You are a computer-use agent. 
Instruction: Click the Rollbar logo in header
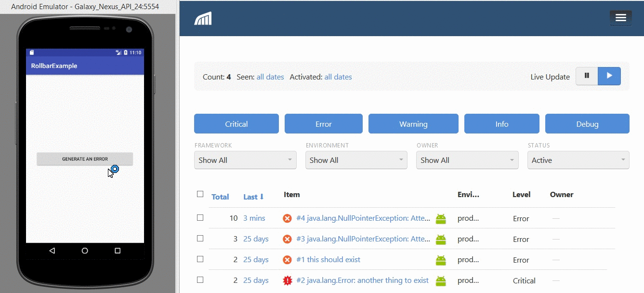(x=203, y=19)
